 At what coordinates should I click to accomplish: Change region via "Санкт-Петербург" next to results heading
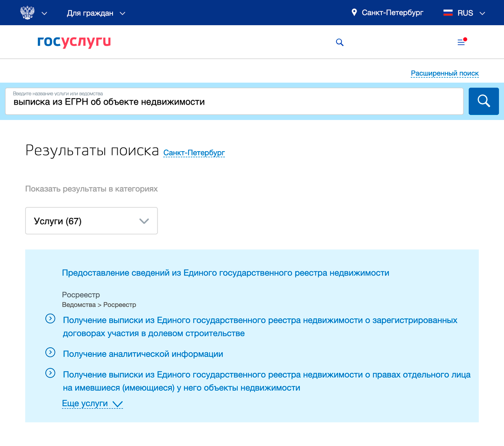point(194,153)
